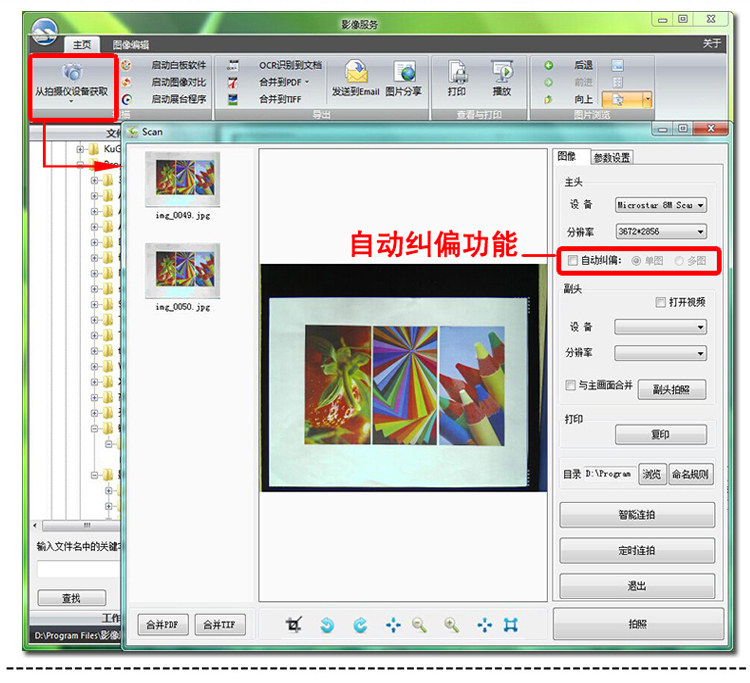The height and width of the screenshot is (683, 750).
Task: Click the 智能连拍 button
Action: pos(637,515)
